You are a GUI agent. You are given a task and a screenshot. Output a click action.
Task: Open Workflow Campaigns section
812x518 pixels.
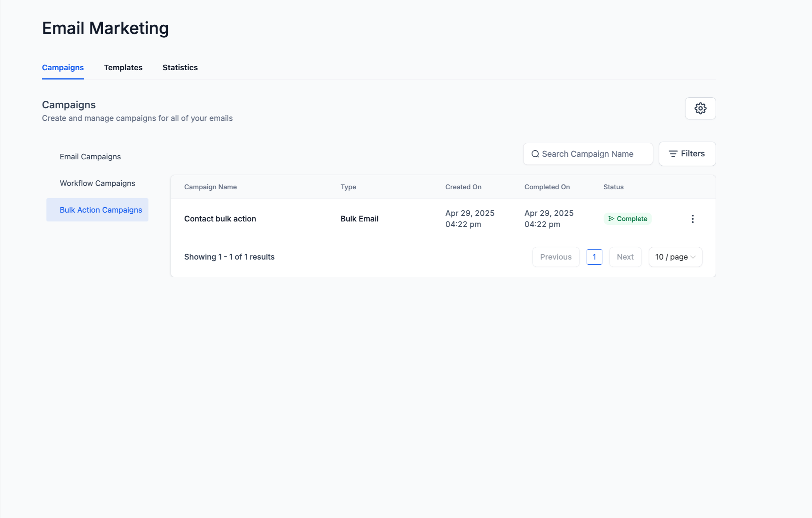pos(97,183)
